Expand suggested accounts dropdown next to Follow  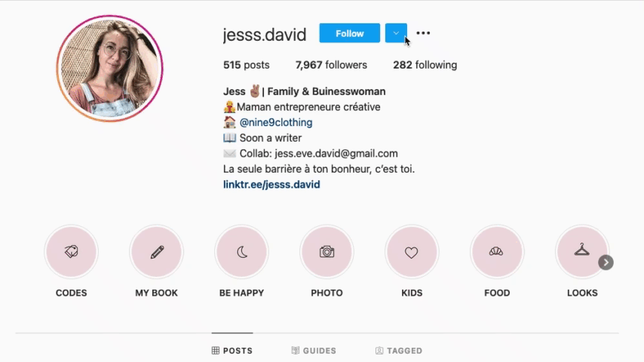pyautogui.click(x=396, y=33)
